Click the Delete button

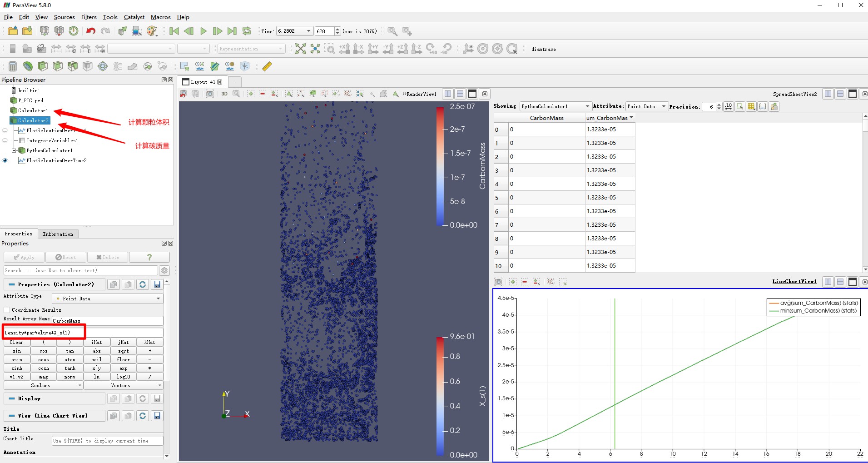pyautogui.click(x=108, y=257)
